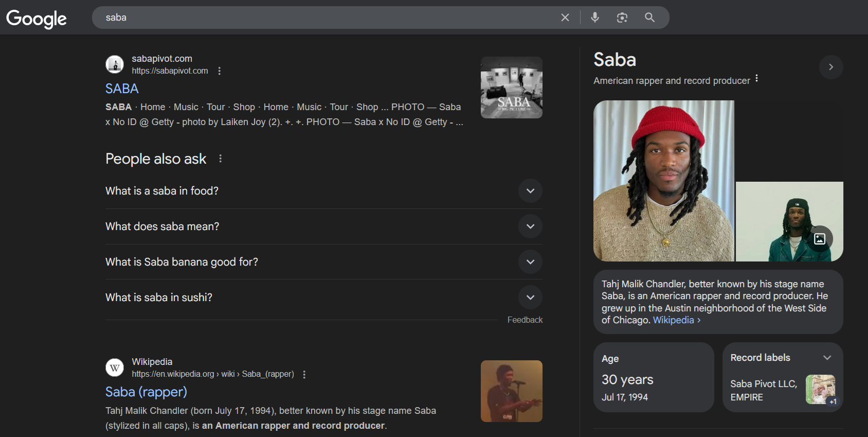868x437 pixels.
Task: Expand the Record labels dropdown chevron
Action: point(827,358)
